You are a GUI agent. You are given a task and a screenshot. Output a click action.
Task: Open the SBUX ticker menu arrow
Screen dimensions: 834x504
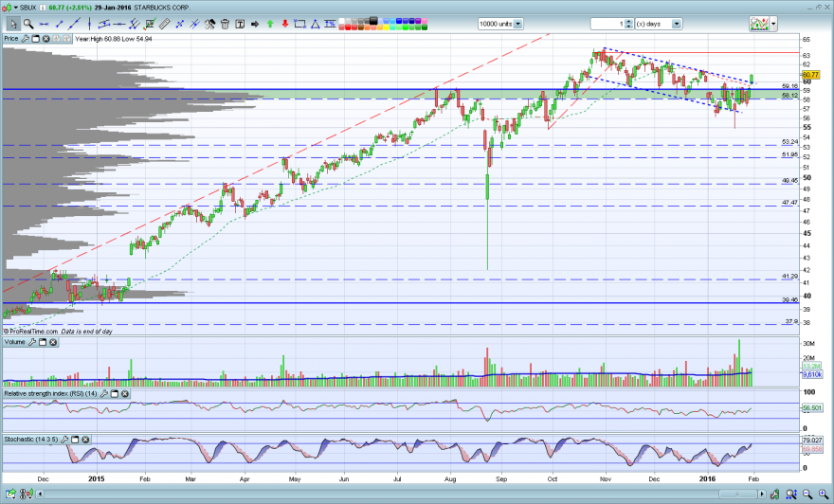pos(16,8)
